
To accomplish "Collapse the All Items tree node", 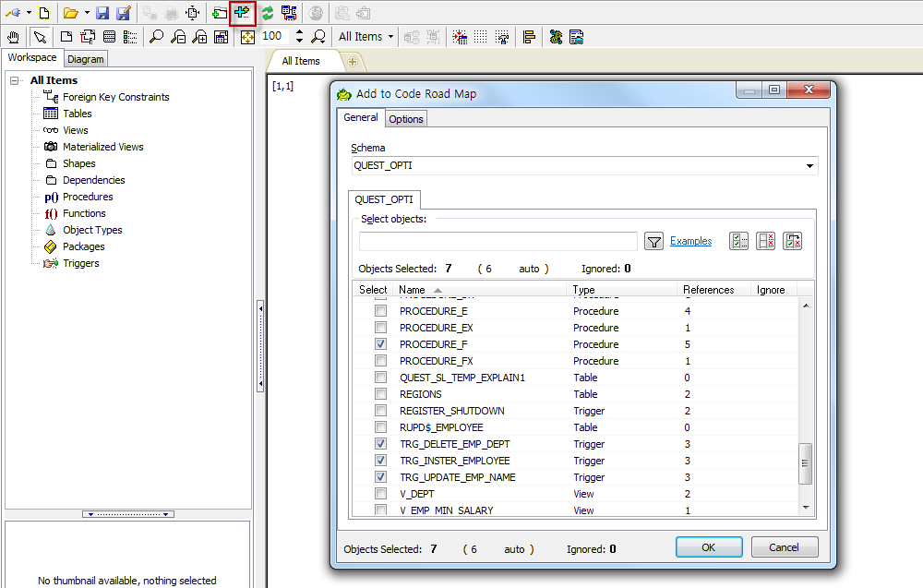I will point(16,80).
